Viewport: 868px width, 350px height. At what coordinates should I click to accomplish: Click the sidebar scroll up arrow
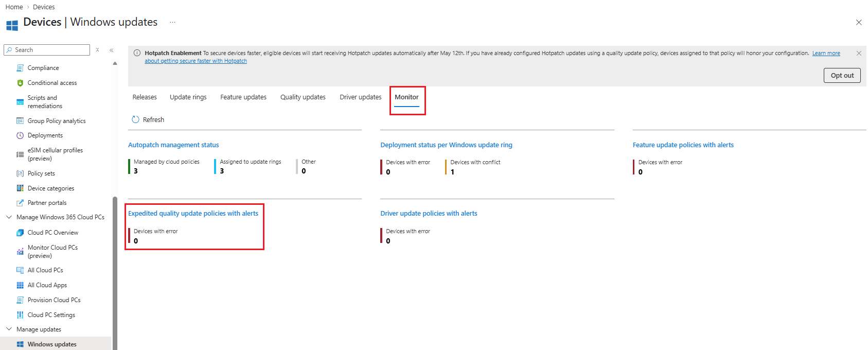pos(115,63)
